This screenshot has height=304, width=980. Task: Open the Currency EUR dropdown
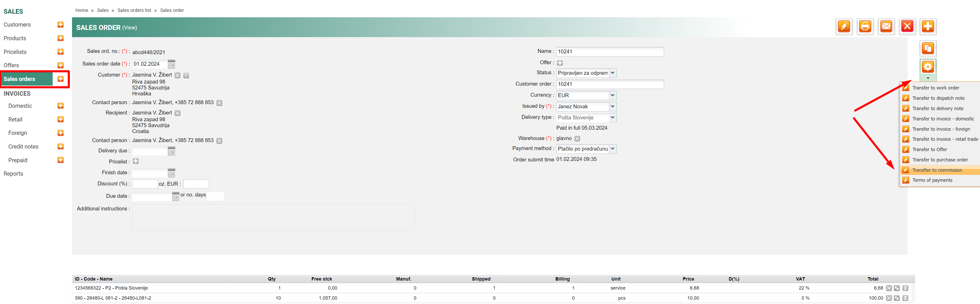click(x=612, y=95)
